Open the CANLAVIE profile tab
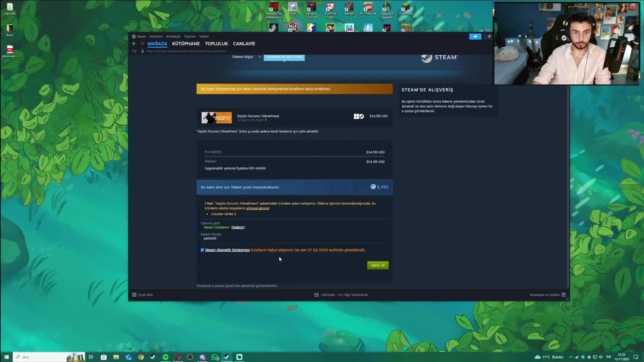The image size is (644, 362). 244,44
